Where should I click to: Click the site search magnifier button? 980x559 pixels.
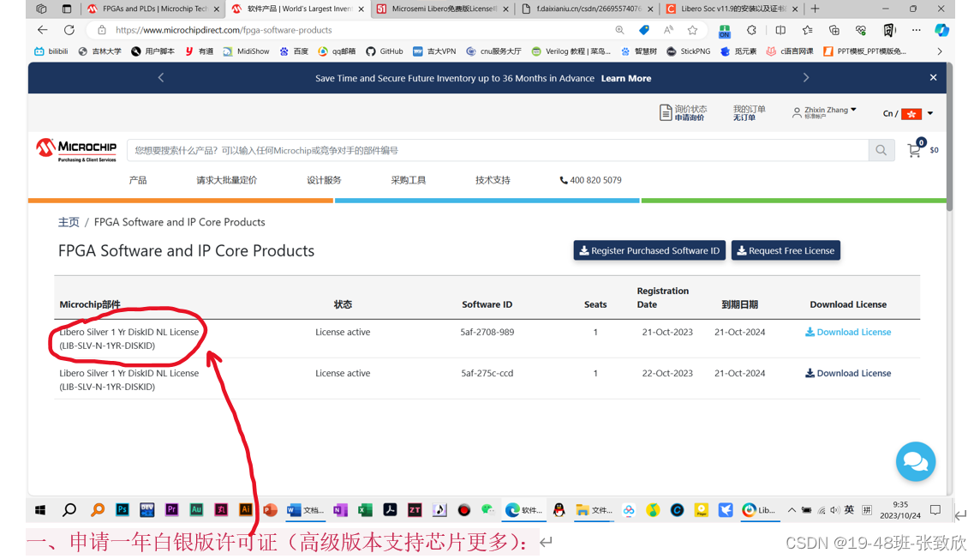pos(881,150)
